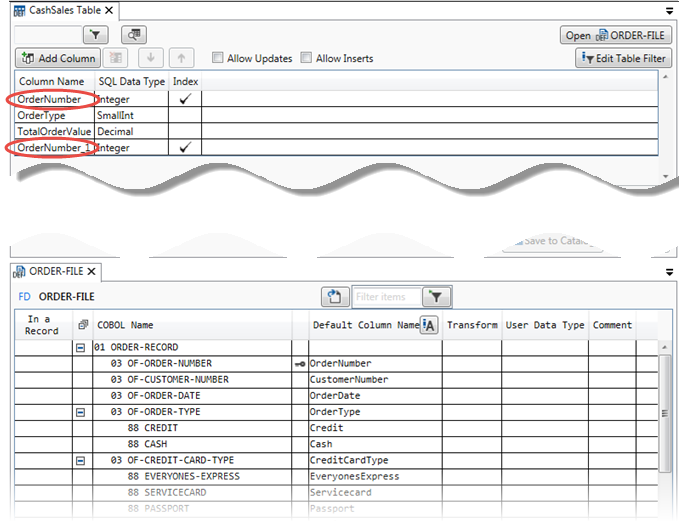The image size is (679, 522).
Task: Enable the Allow Inserts checkbox
Action: [307, 59]
